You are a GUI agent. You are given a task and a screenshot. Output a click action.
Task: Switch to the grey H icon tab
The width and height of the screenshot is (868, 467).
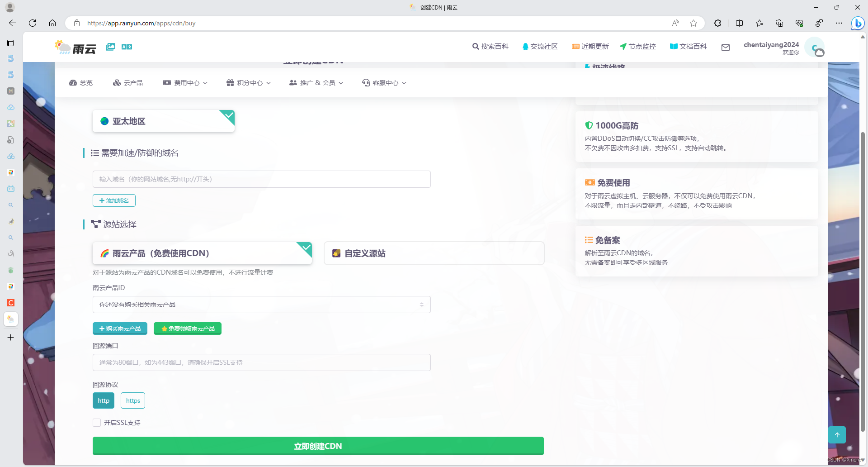point(11,91)
